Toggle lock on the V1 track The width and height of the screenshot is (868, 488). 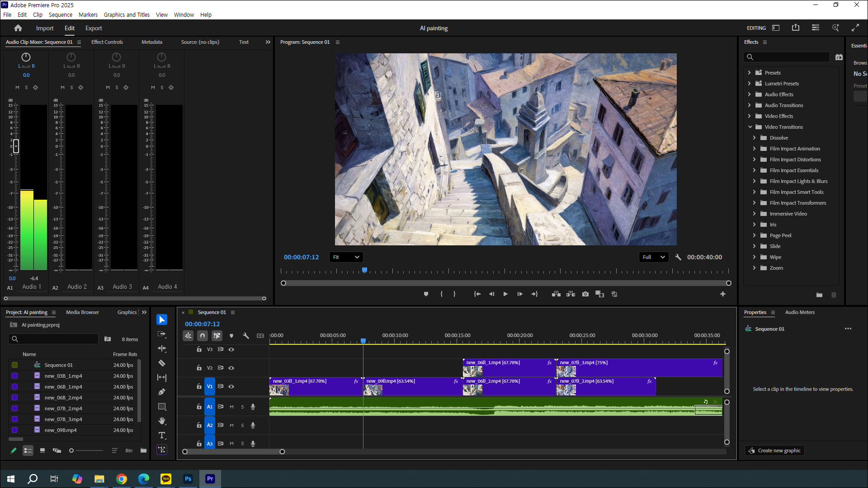[199, 386]
